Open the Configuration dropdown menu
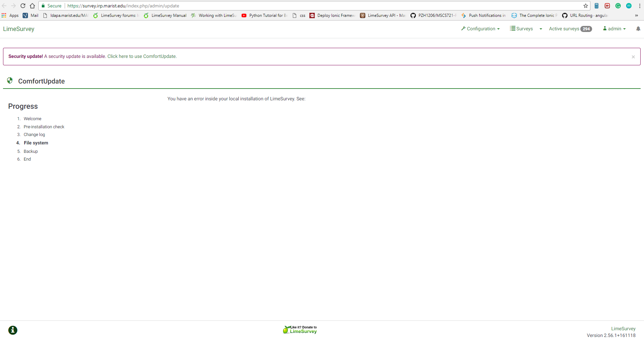 point(481,29)
